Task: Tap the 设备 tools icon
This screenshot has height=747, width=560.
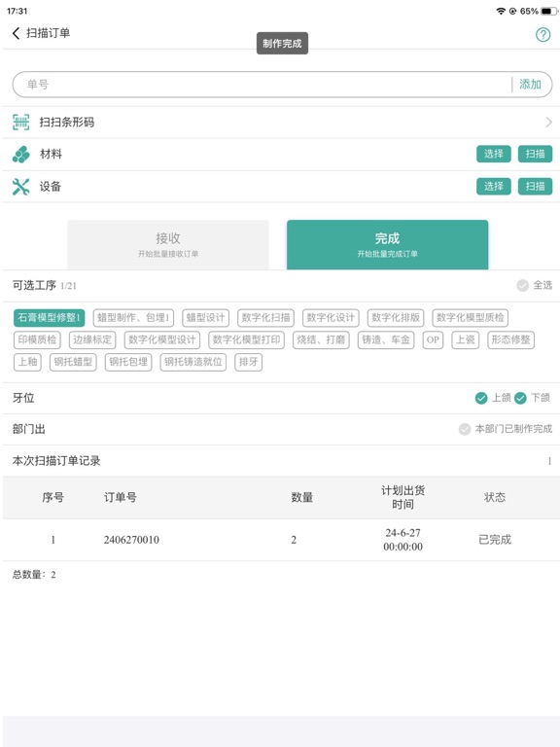Action: tap(21, 187)
